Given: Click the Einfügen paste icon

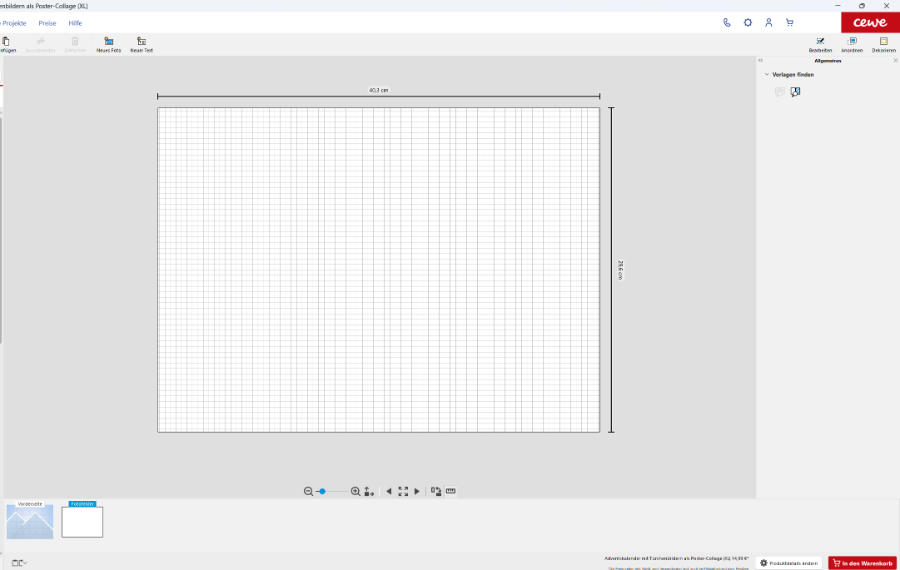Looking at the screenshot, I should click(x=6, y=41).
